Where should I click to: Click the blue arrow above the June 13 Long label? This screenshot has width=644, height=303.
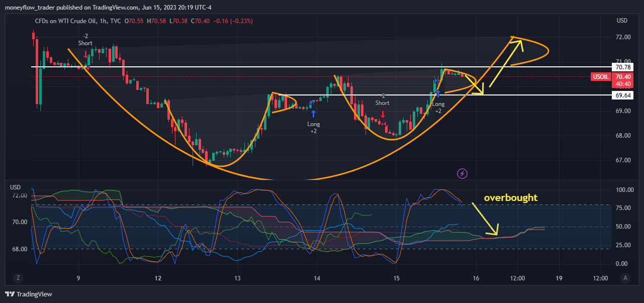[x=314, y=115]
